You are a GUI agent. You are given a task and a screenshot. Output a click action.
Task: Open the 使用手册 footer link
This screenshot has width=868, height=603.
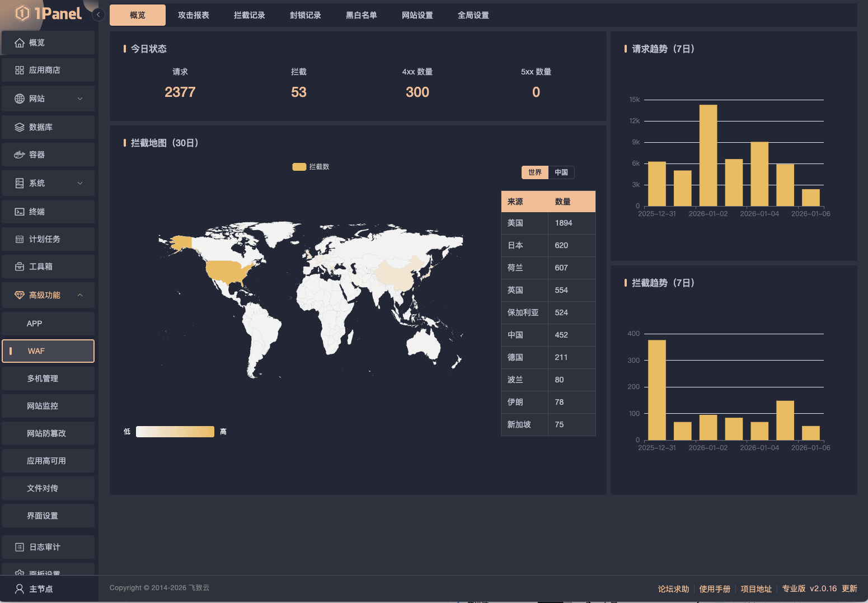coord(715,588)
